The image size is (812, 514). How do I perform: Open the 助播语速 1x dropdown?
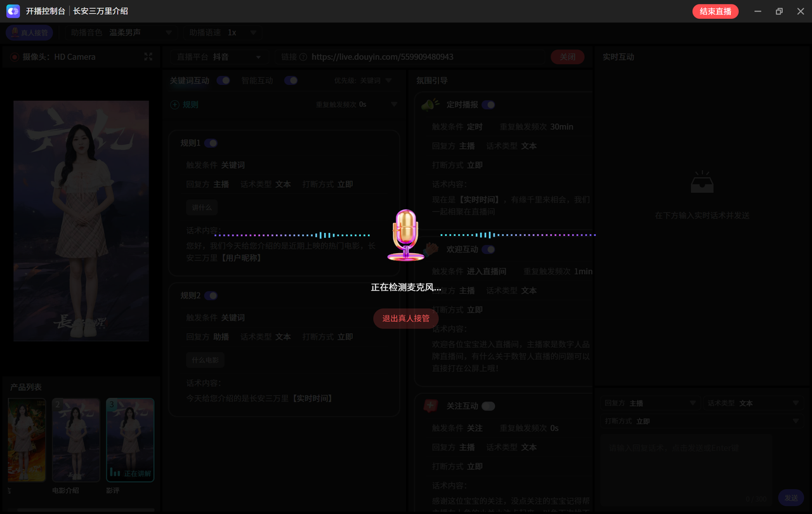223,32
